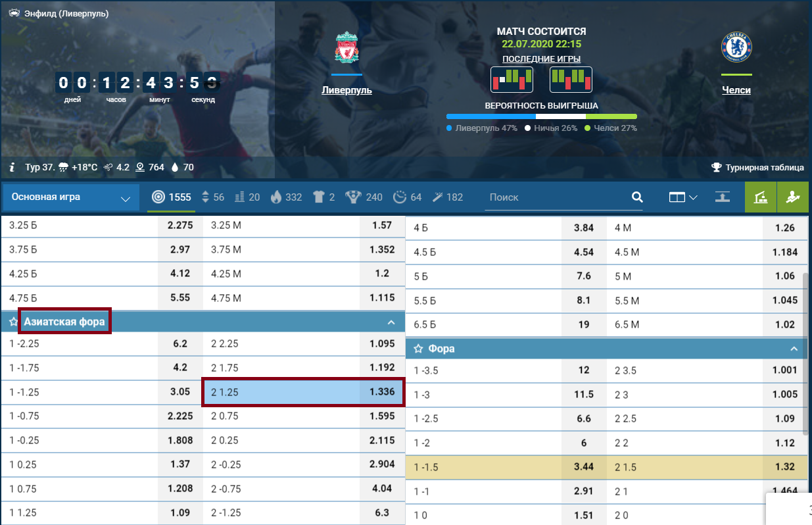The height and width of the screenshot is (525, 812).
Task: Collapse the 'Азиатская фора' section
Action: pyautogui.click(x=391, y=322)
